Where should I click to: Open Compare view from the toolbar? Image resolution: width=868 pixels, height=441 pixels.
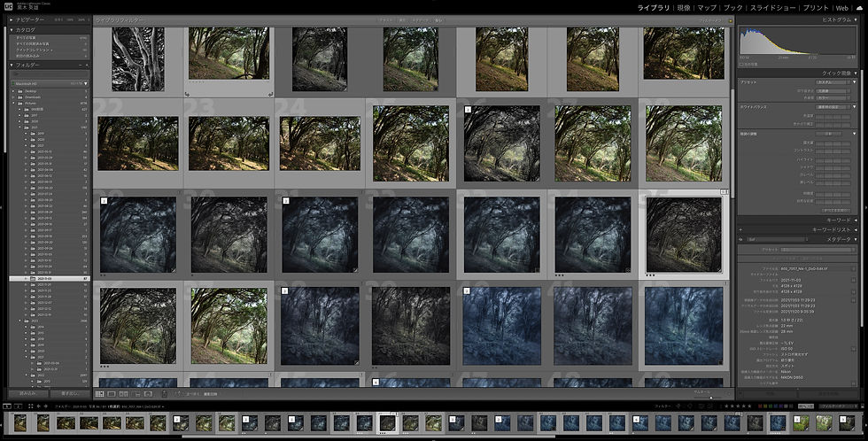(x=123, y=394)
